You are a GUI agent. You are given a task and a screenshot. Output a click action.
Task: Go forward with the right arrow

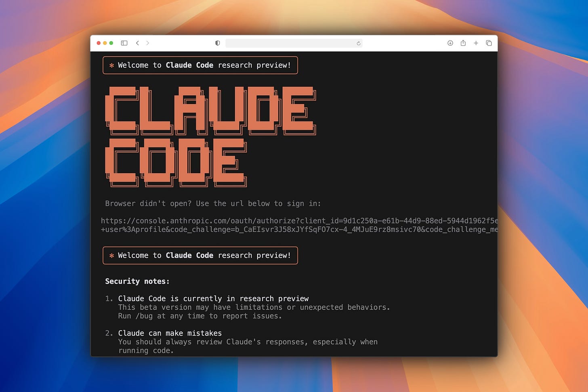coord(148,43)
